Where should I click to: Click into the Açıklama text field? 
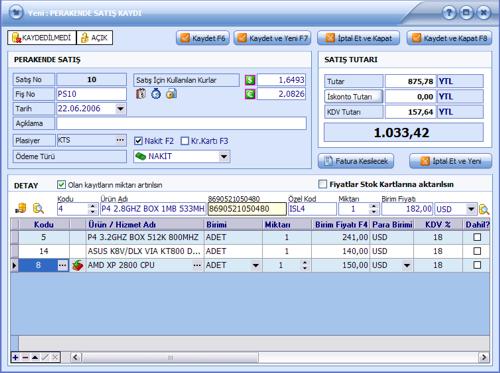181,123
